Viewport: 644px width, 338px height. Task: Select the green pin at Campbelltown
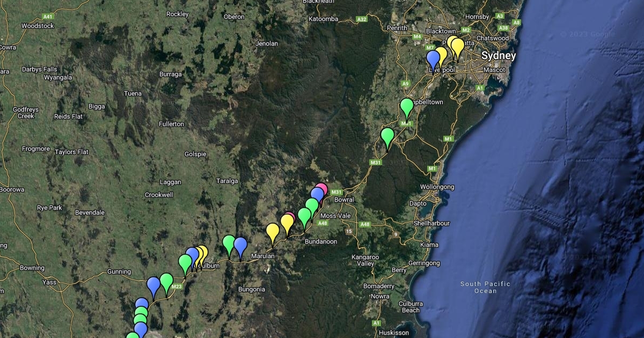tap(407, 106)
